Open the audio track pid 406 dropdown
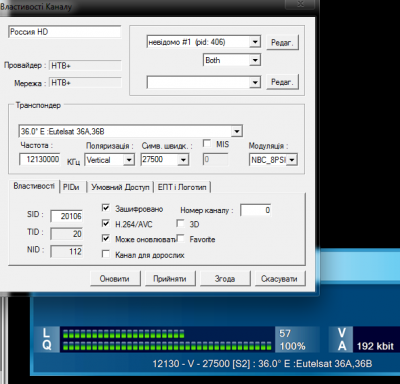This screenshot has height=384, width=400. click(255, 42)
